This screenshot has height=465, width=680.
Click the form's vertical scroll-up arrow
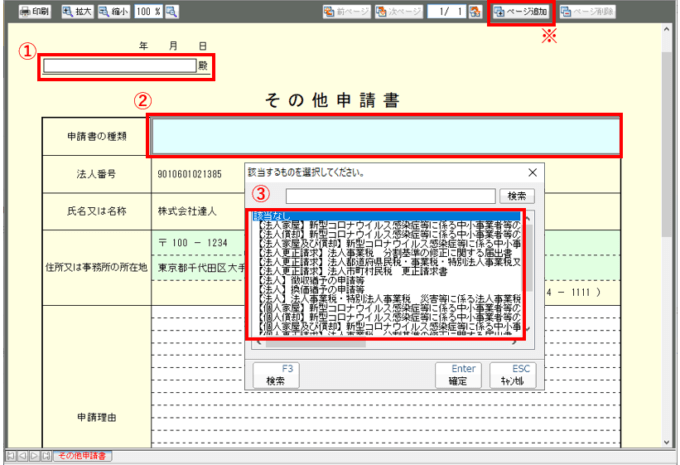click(x=667, y=29)
